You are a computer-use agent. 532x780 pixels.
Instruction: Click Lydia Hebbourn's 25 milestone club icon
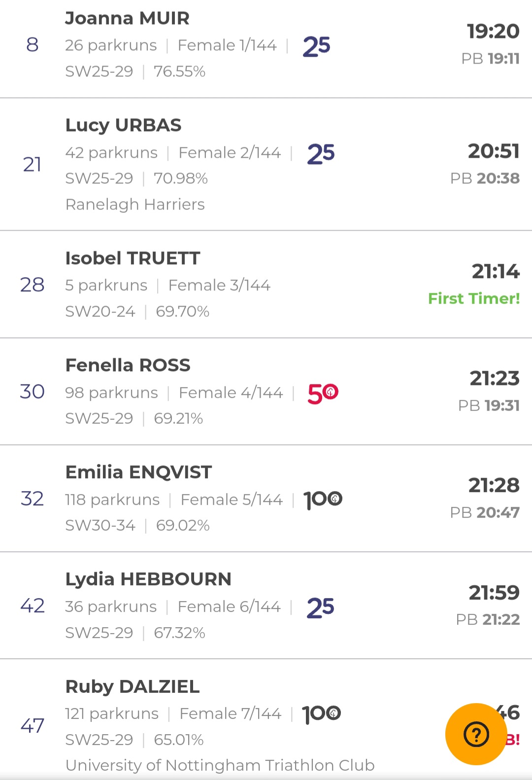[320, 607]
